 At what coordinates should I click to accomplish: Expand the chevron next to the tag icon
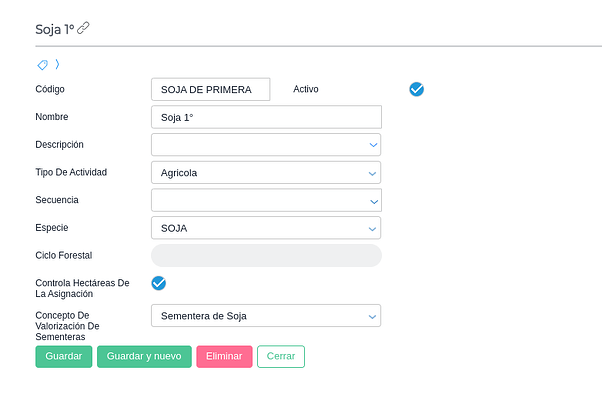click(57, 65)
